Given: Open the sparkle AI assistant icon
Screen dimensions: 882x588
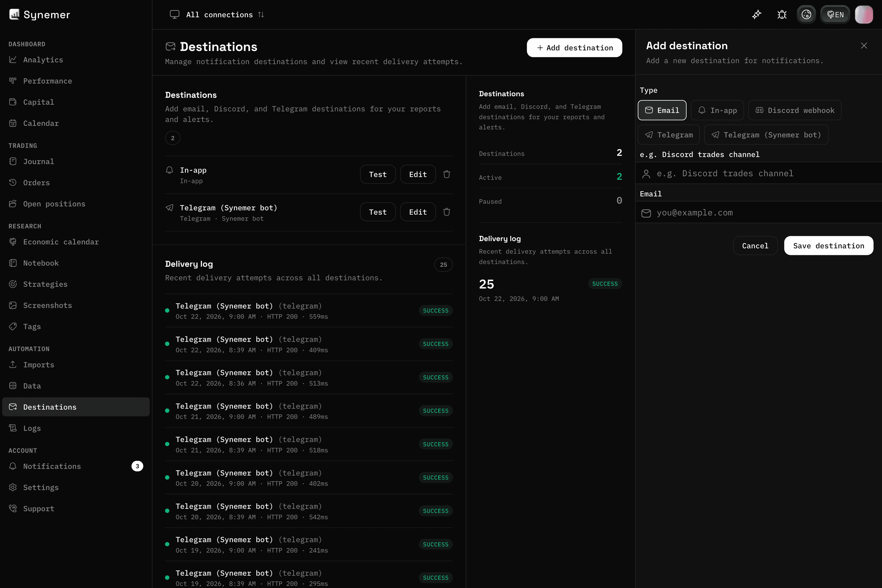Looking at the screenshot, I should 757,15.
